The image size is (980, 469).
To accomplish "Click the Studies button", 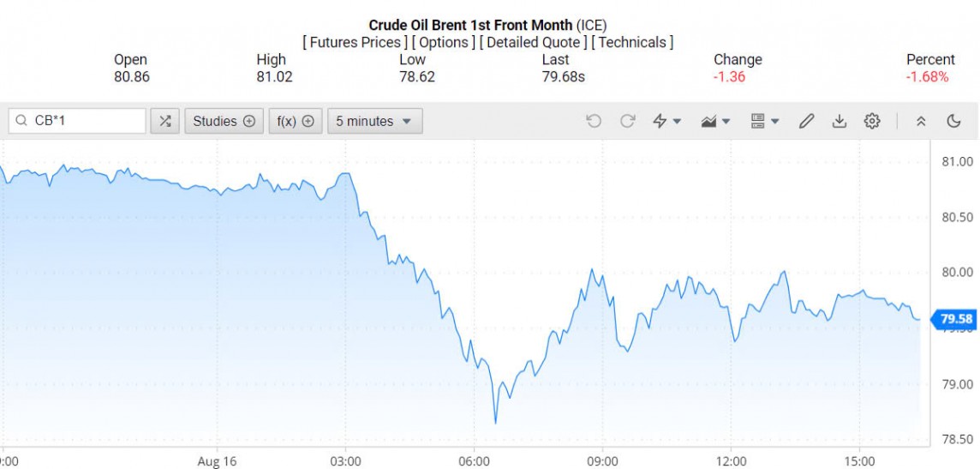I will click(x=224, y=121).
